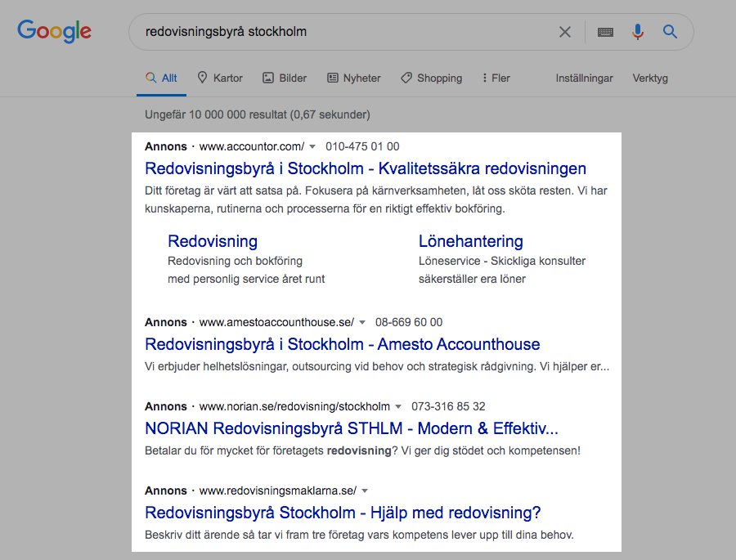
Task: Click description 'Redovisning och bokföring'
Action: 235,261
